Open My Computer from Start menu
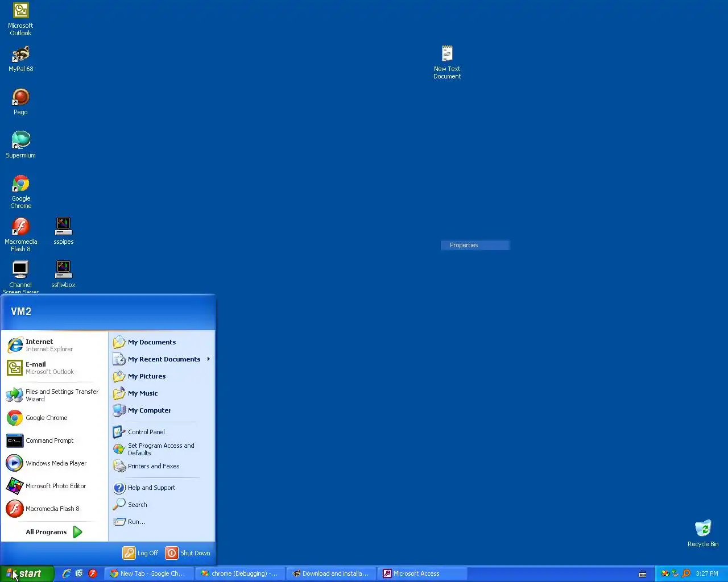The image size is (728, 582). (x=162, y=410)
